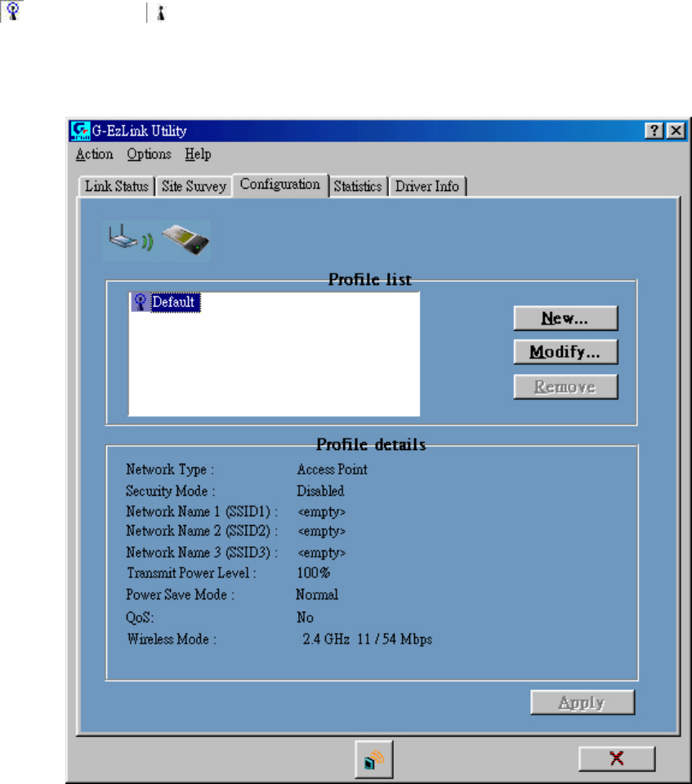Close the G-EzLink Utility window
Viewport: 692px width, 784px height.
[676, 131]
